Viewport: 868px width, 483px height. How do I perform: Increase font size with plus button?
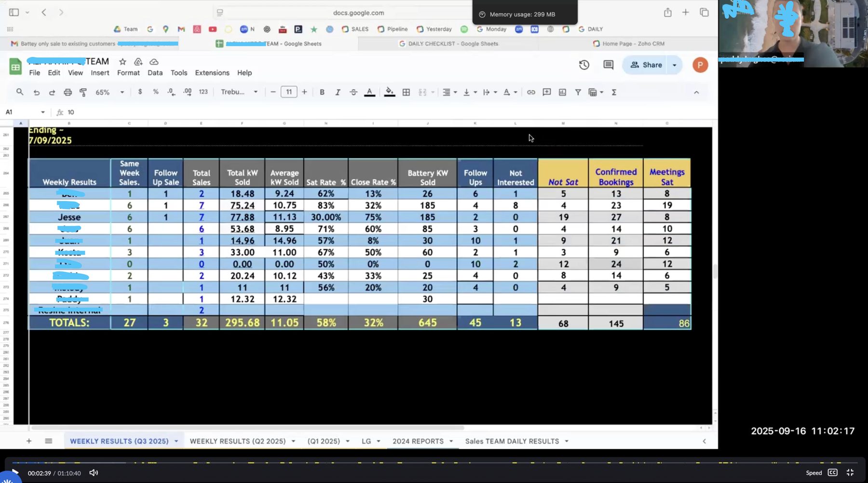(304, 92)
